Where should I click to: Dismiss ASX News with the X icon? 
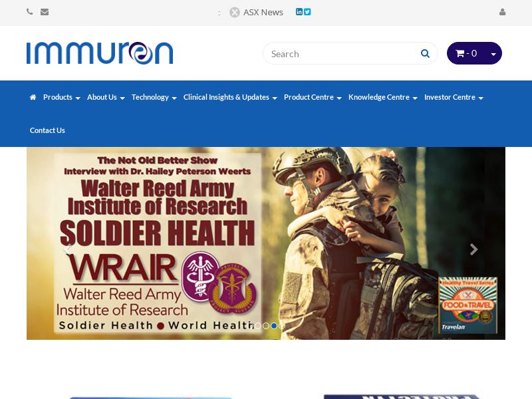(x=235, y=13)
